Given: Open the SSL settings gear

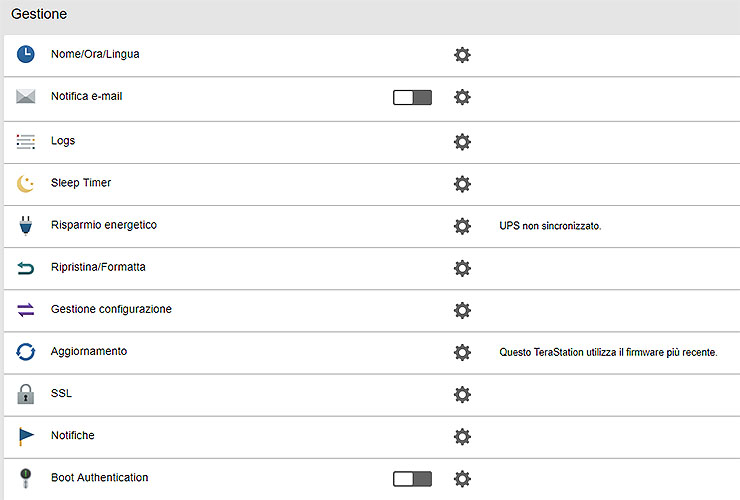Looking at the screenshot, I should [x=462, y=394].
